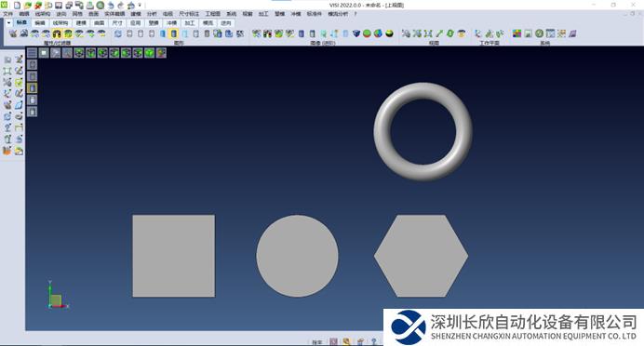Viewport: 644px width, 346px height.
Task: Switch to the 建模 ribbon tab
Action: 81,23
